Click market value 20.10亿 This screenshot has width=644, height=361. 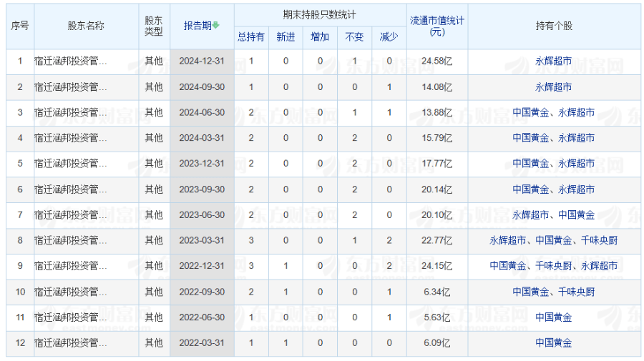pyautogui.click(x=437, y=214)
